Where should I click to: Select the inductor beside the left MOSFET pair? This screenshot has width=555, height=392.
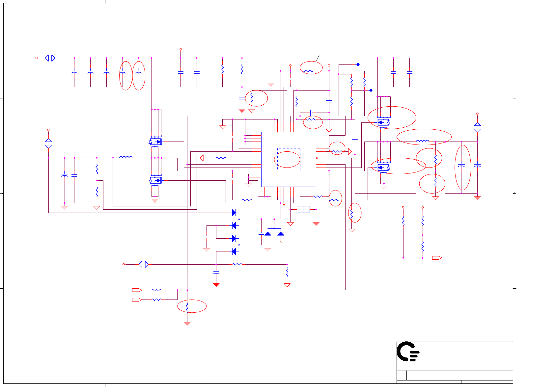(x=126, y=157)
